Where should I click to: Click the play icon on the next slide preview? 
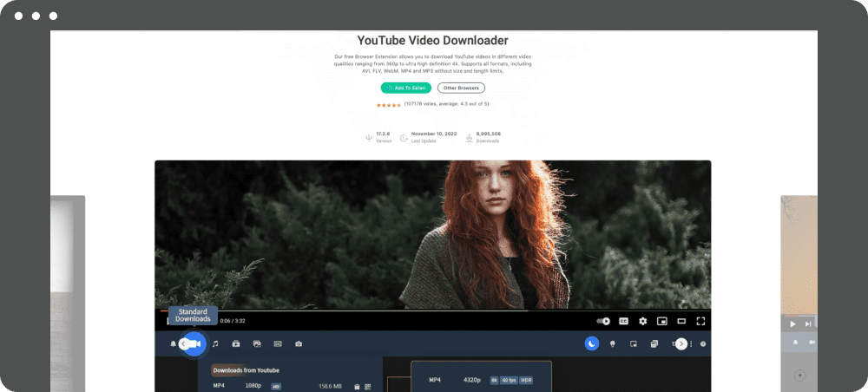792,324
